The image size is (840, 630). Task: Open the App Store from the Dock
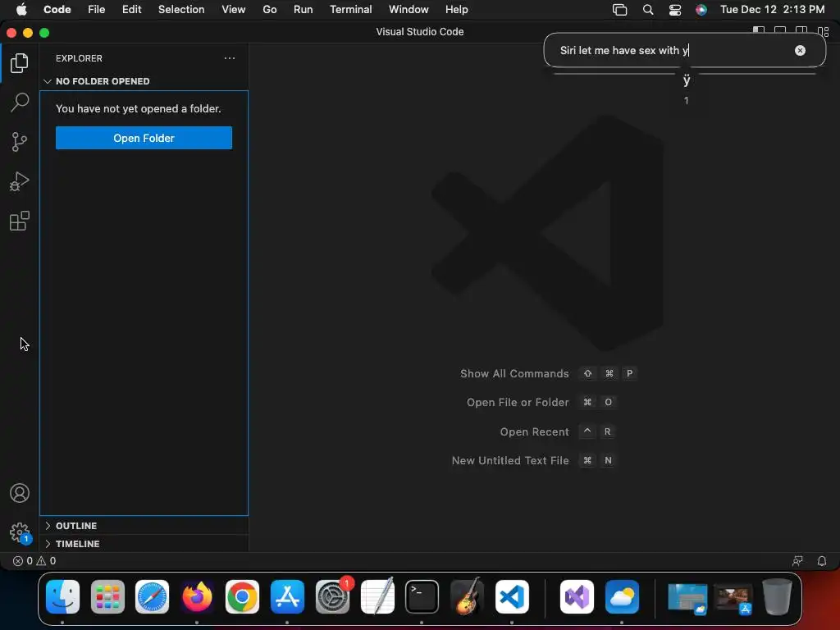[x=287, y=597]
